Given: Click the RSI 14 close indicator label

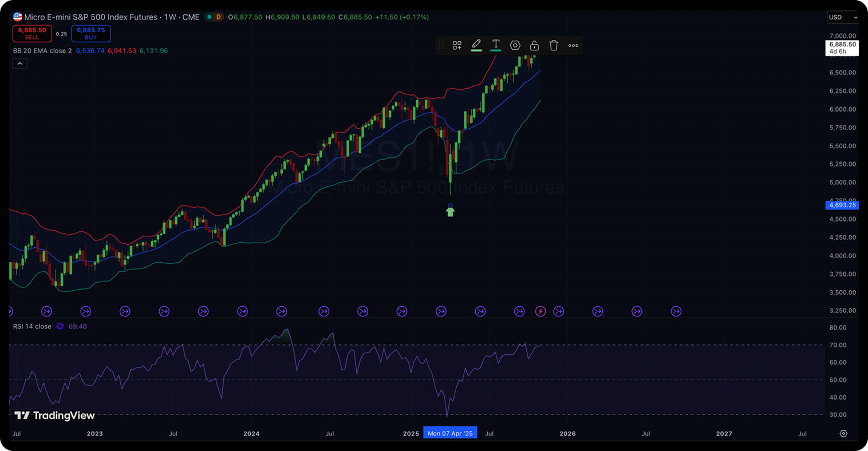Looking at the screenshot, I should click(x=32, y=326).
